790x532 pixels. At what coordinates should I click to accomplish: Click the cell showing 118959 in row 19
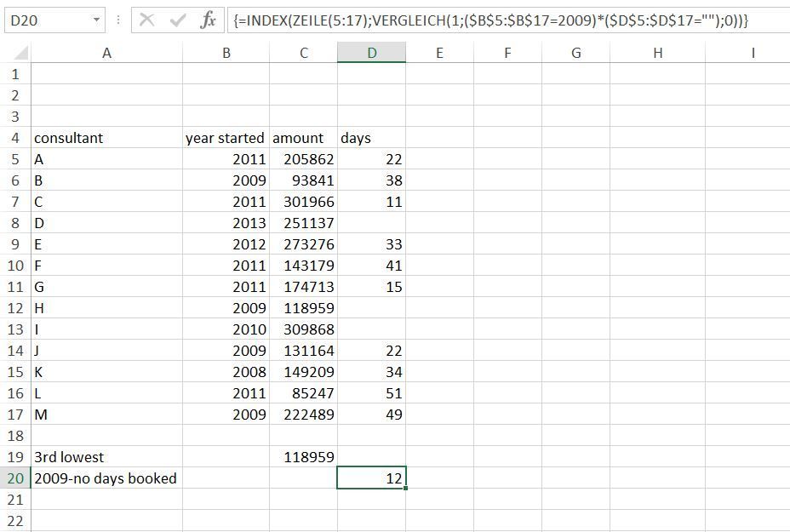tap(303, 457)
